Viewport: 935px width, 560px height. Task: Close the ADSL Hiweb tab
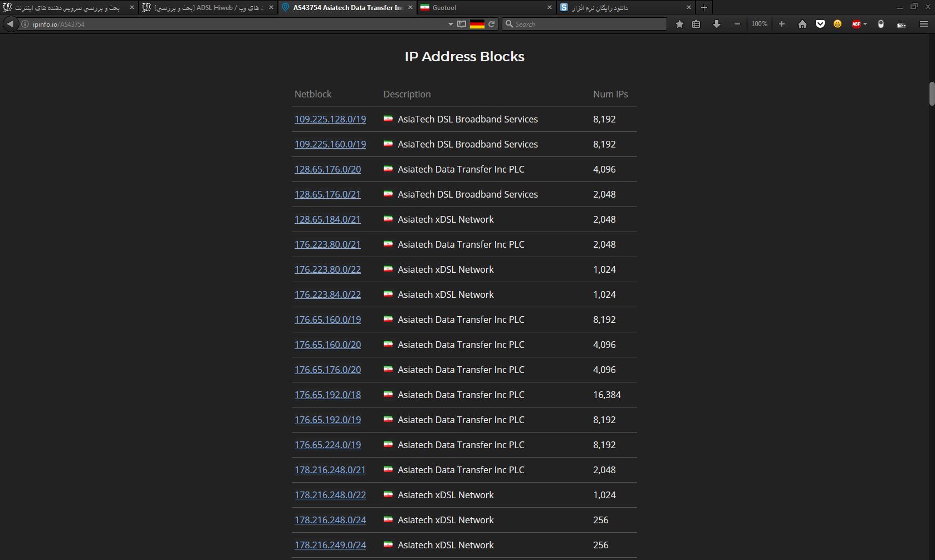point(271,7)
